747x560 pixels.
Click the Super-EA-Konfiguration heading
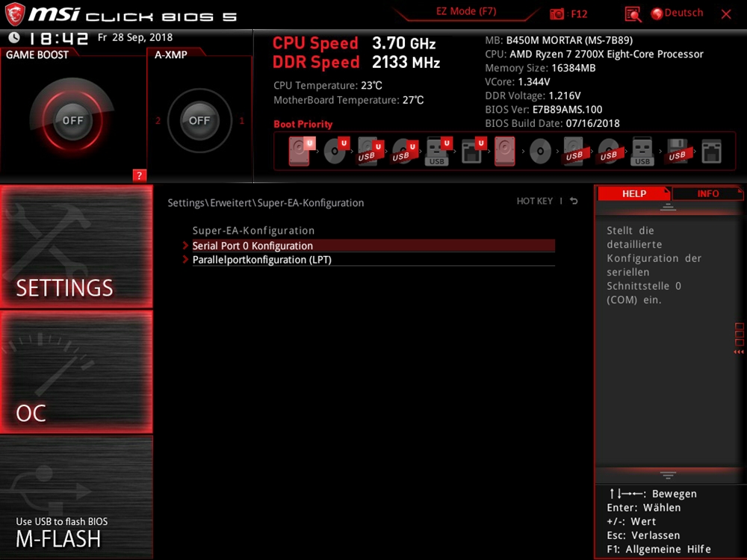[x=253, y=231]
